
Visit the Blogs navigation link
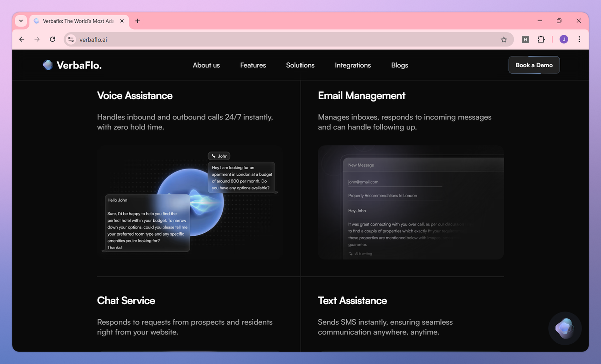(x=399, y=65)
